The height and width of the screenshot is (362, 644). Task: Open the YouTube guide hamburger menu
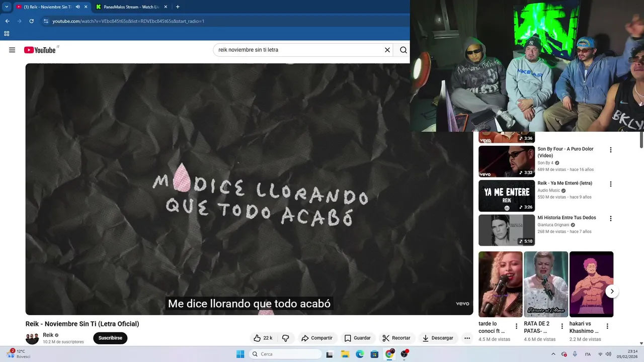pos(12,50)
